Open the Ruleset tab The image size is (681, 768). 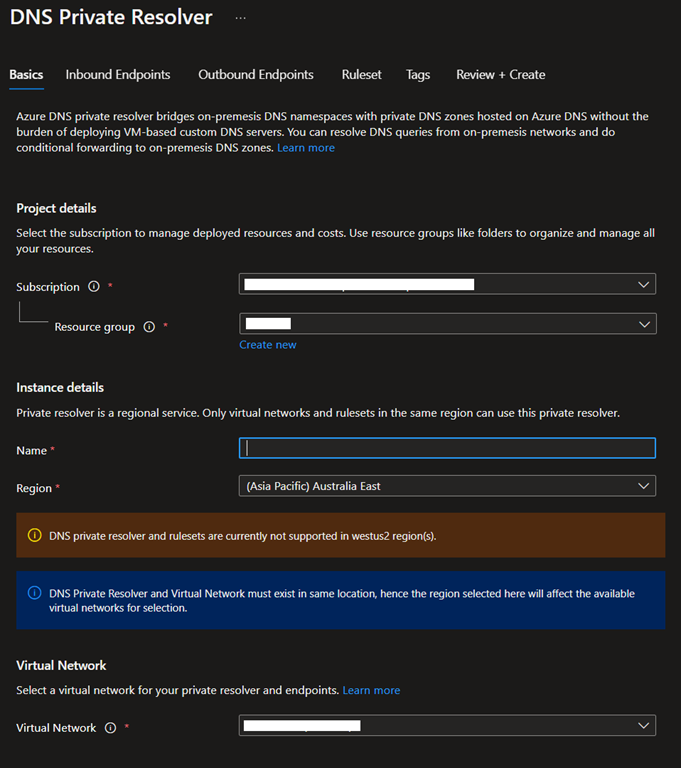click(x=361, y=75)
